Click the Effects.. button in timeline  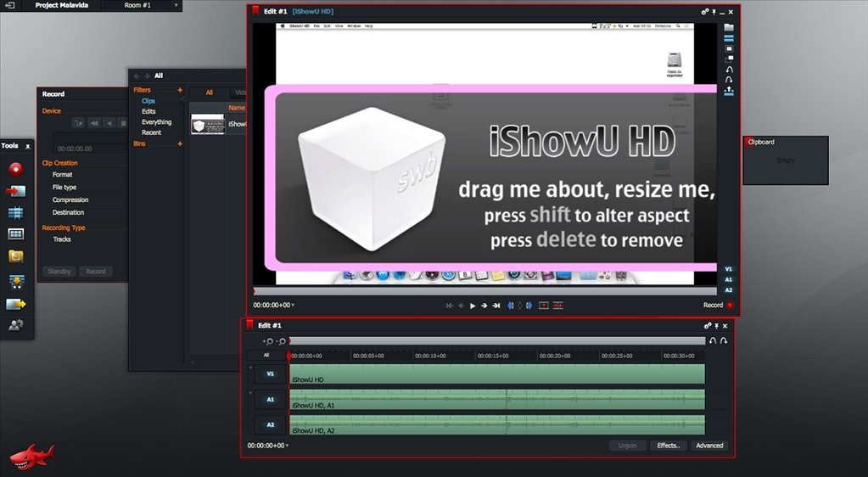668,446
